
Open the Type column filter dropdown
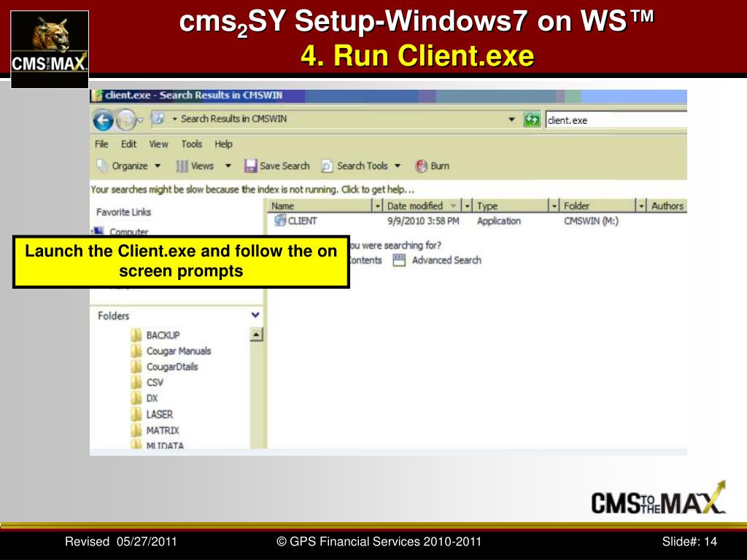click(554, 206)
